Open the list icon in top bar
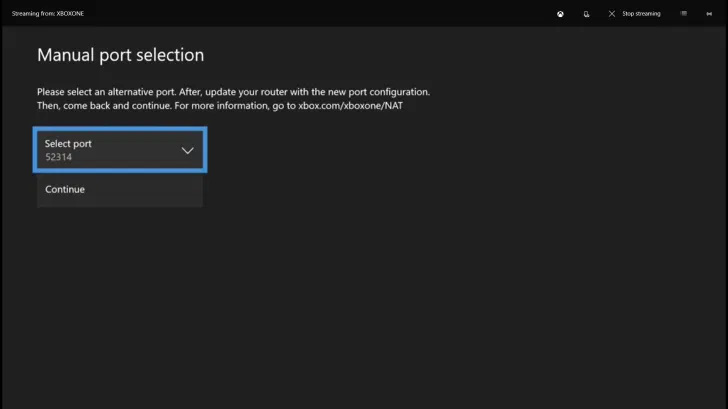728x409 pixels. tap(683, 14)
